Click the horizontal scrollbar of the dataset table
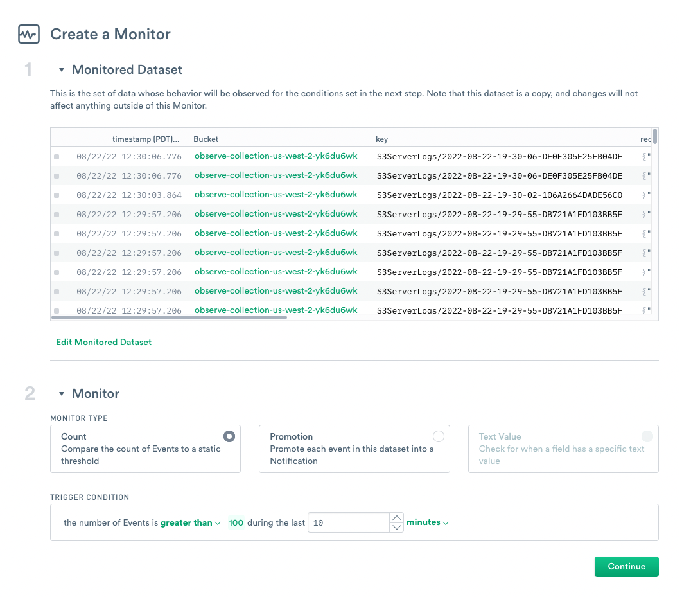 (169, 317)
